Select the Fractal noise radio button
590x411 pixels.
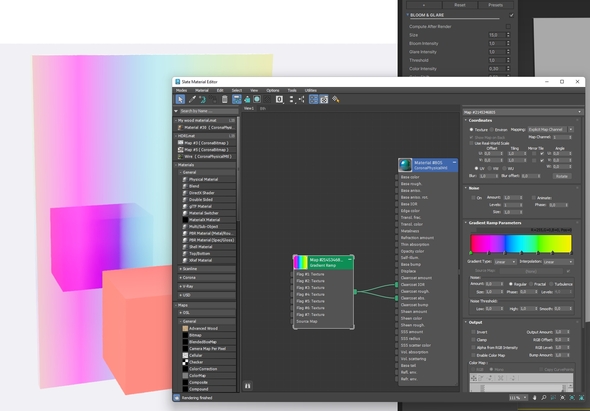click(531, 284)
